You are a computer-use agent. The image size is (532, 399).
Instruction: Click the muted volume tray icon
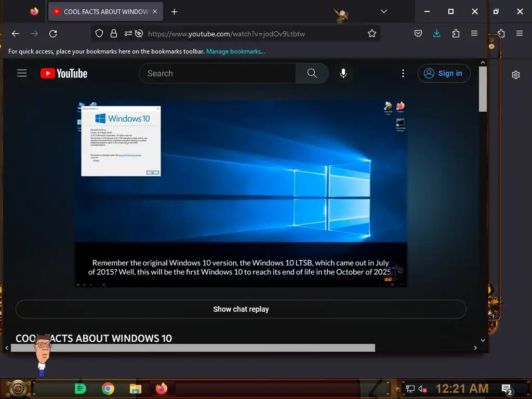point(422,389)
